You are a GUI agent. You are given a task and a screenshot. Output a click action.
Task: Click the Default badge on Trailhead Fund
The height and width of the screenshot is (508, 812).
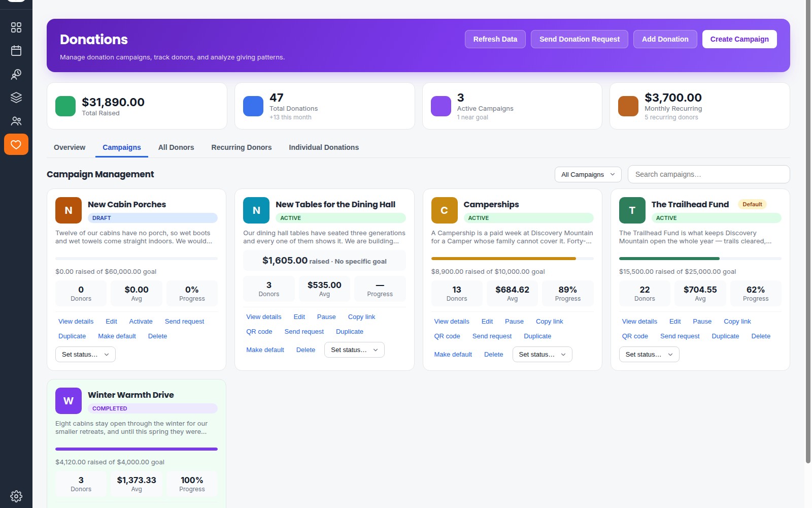[x=752, y=204]
